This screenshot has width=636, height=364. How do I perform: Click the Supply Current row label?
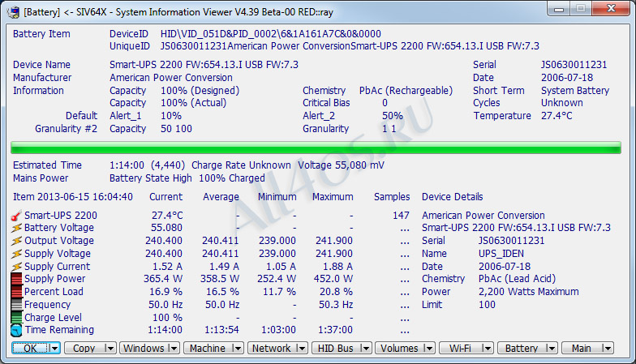click(57, 268)
